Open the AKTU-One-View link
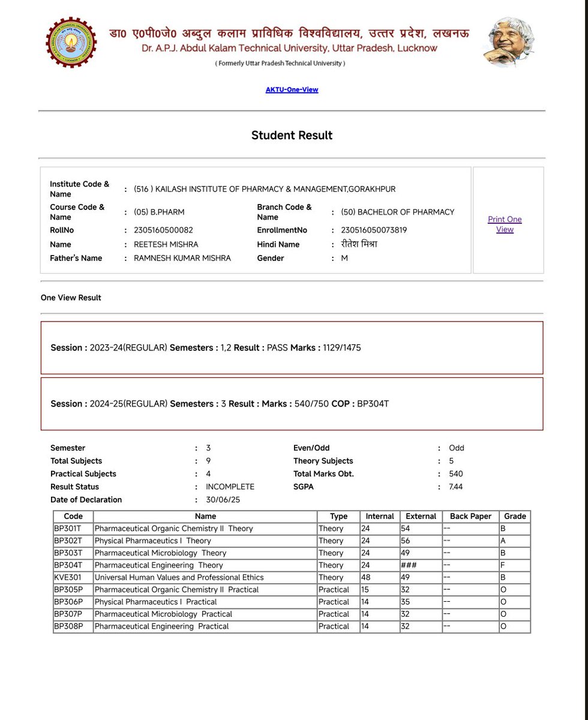The image size is (588, 720). point(292,89)
